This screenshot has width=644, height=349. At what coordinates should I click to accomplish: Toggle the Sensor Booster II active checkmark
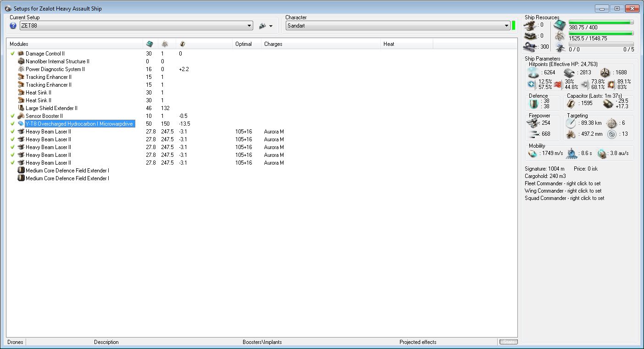coord(12,116)
